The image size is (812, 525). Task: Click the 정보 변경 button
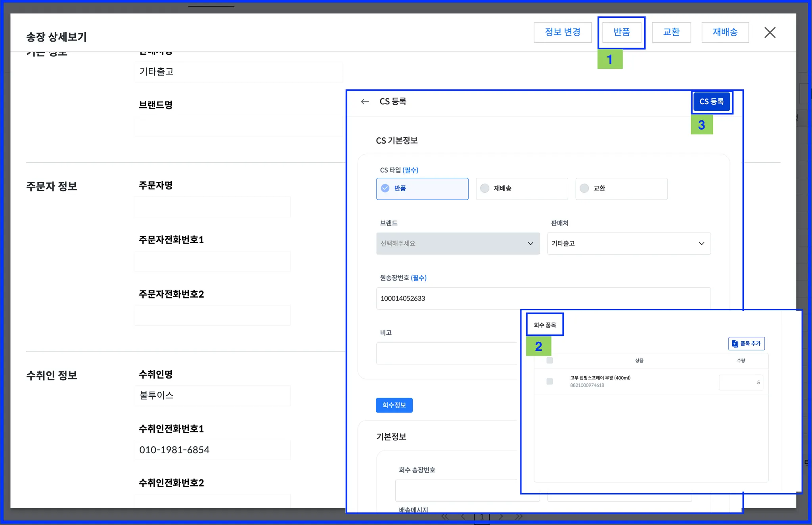562,32
